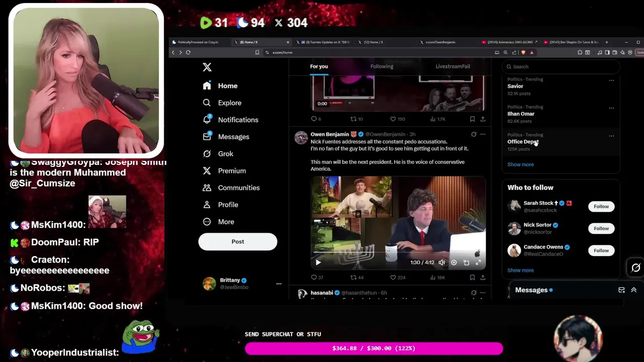Seek on the video progress bar
The image size is (644, 362).
[x=398, y=253]
